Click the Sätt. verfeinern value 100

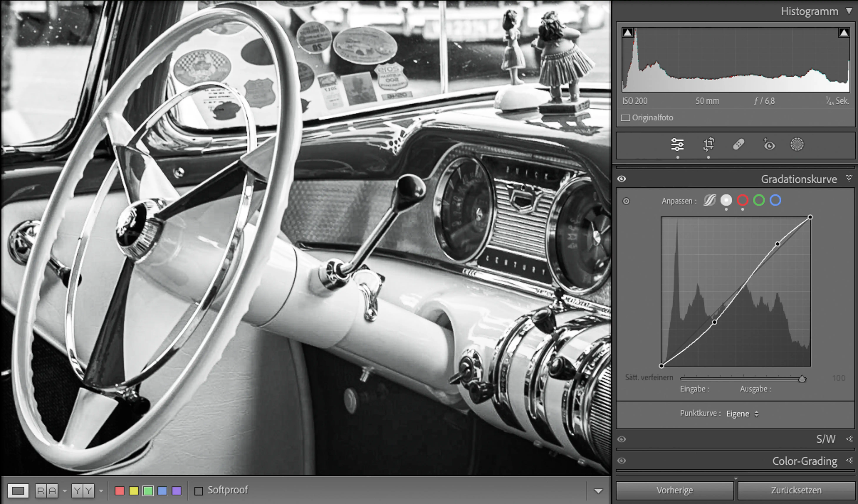click(839, 378)
